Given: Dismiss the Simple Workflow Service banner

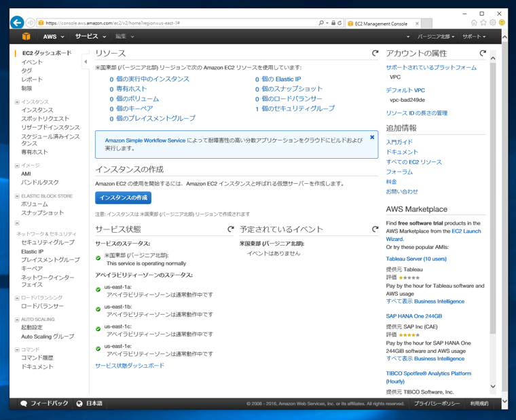Looking at the screenshot, I should [x=372, y=137].
